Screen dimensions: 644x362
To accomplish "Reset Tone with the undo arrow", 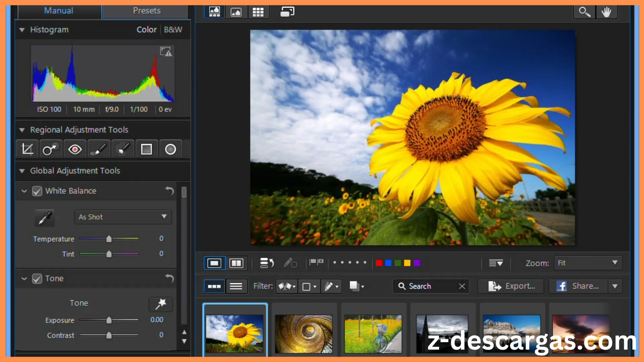I will pos(169,278).
